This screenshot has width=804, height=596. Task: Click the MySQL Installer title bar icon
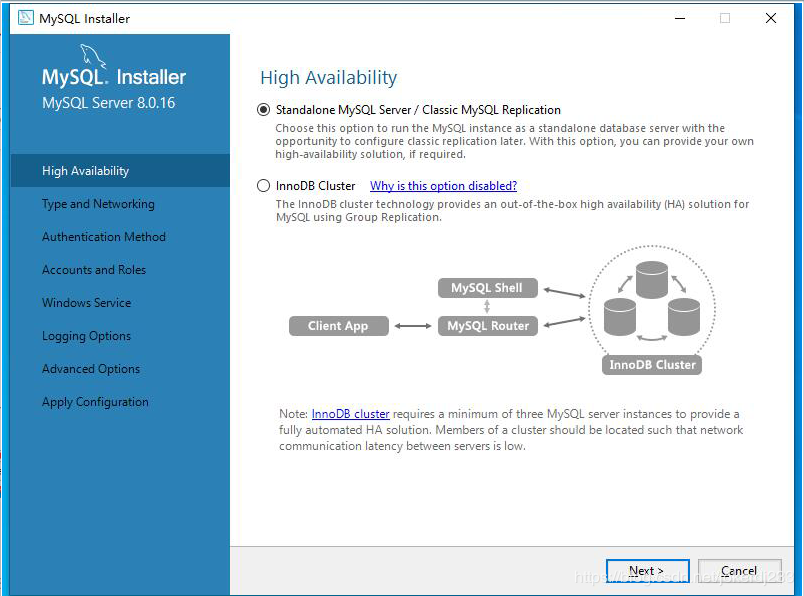[x=25, y=18]
